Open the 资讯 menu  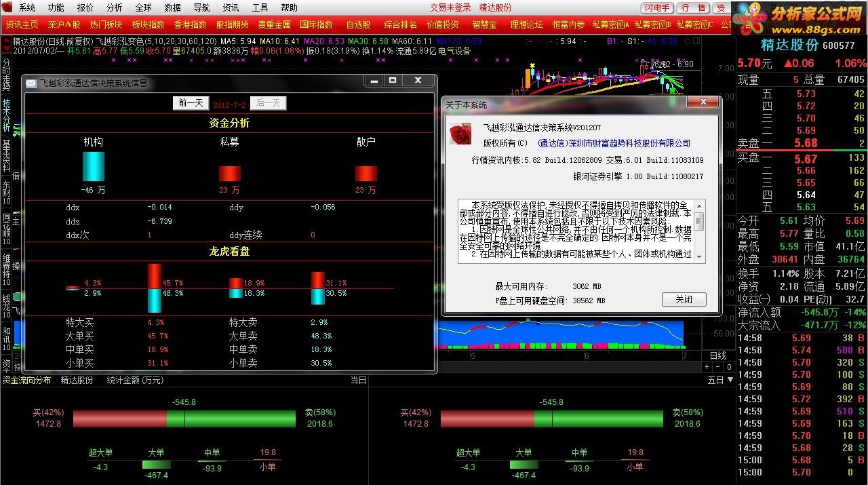tap(231, 8)
